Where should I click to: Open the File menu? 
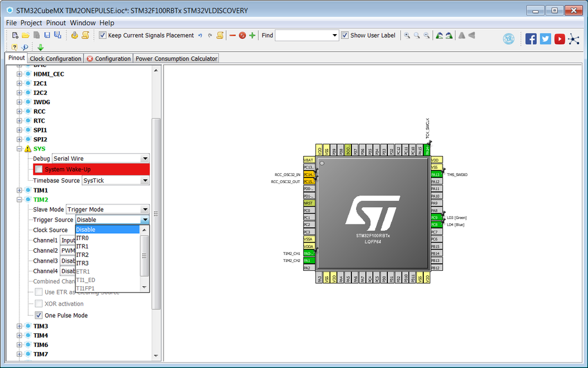tap(11, 23)
